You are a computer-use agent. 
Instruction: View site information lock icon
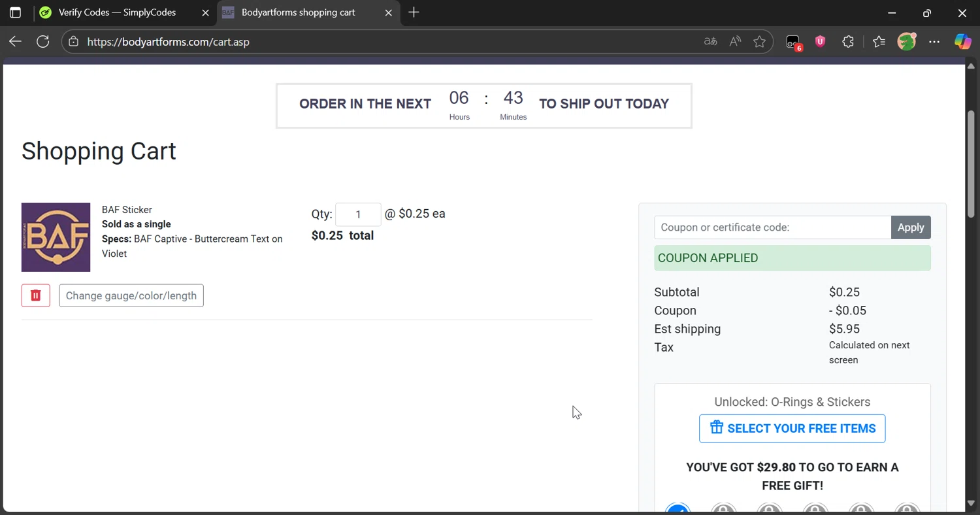(74, 42)
